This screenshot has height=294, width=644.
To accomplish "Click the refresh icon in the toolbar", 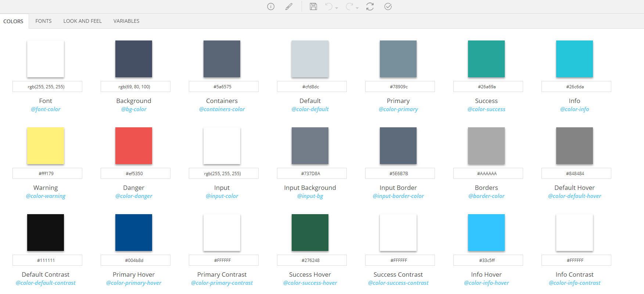I will tap(370, 7).
